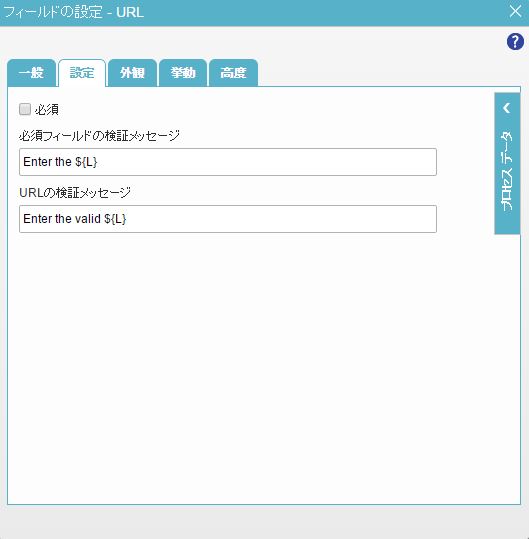Screen dimensions: 529x539
Task: Click the URLの検証メッセージ label
Action: (75, 192)
